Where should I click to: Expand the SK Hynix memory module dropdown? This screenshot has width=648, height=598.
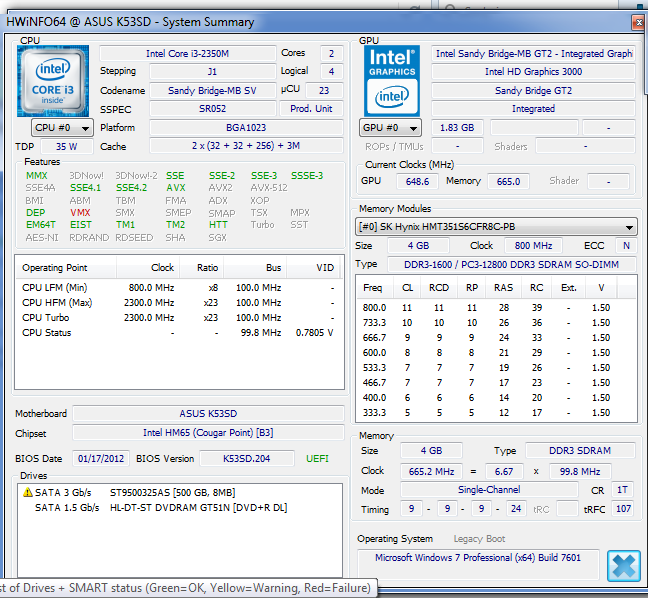click(496, 227)
